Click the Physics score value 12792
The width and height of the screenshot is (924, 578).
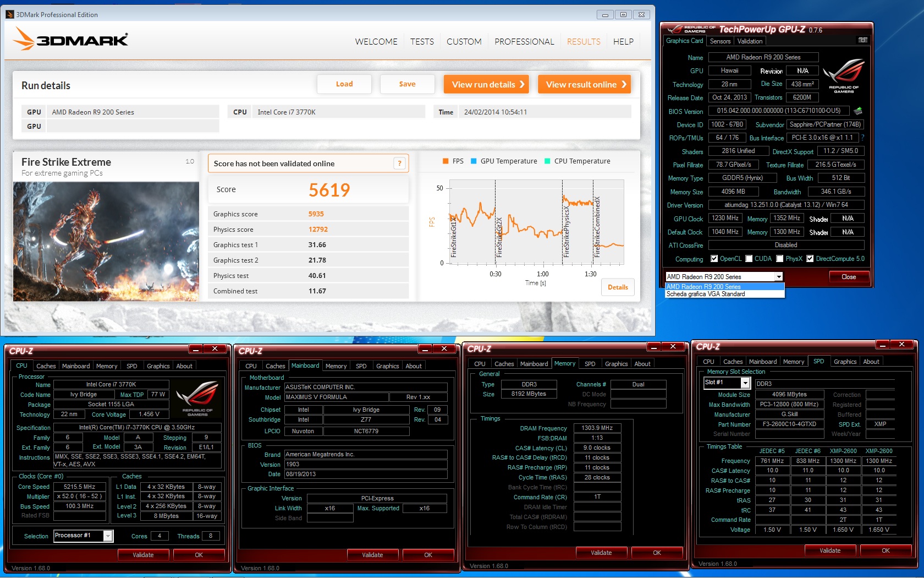pyautogui.click(x=318, y=230)
